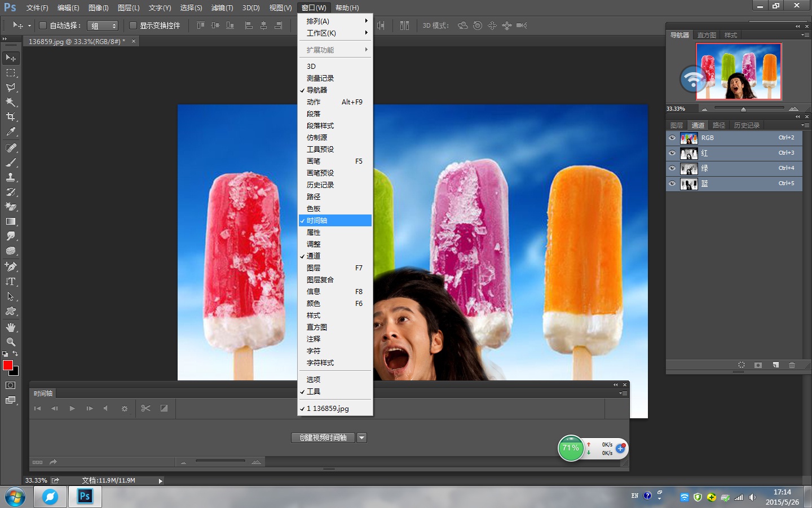This screenshot has width=812, height=508.
Task: Open the 滤镜(T) menu
Action: click(222, 8)
